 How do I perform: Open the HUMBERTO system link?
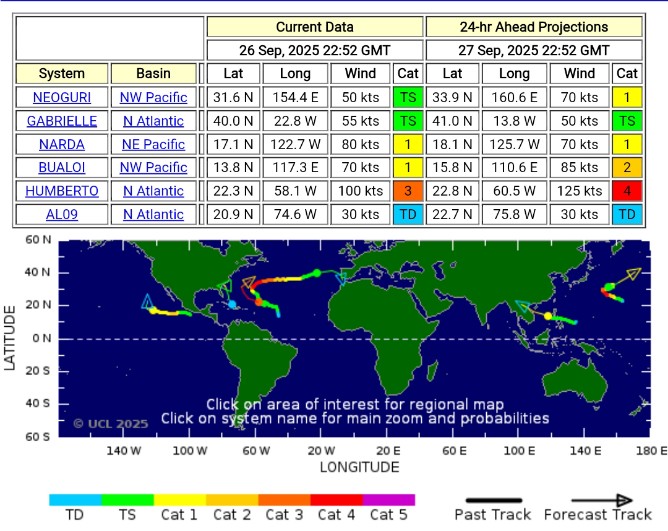[x=62, y=190]
